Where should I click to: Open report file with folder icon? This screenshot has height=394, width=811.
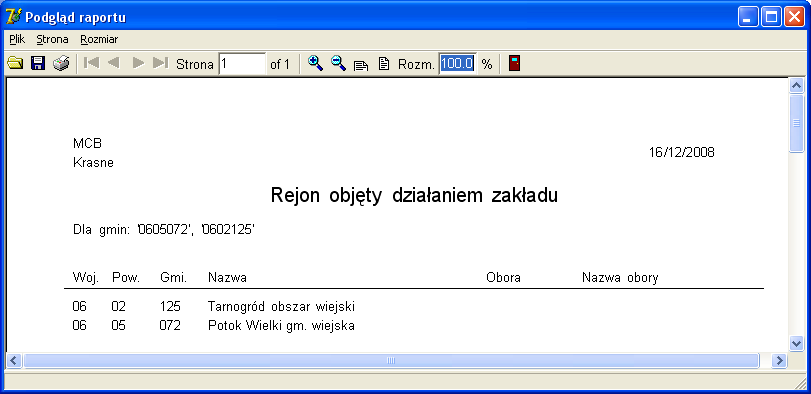[15, 64]
